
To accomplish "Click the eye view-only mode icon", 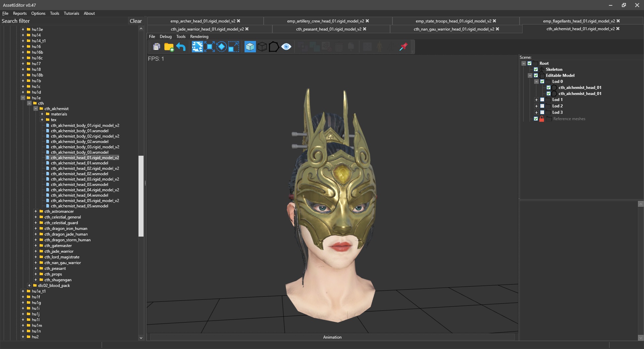I will point(286,47).
